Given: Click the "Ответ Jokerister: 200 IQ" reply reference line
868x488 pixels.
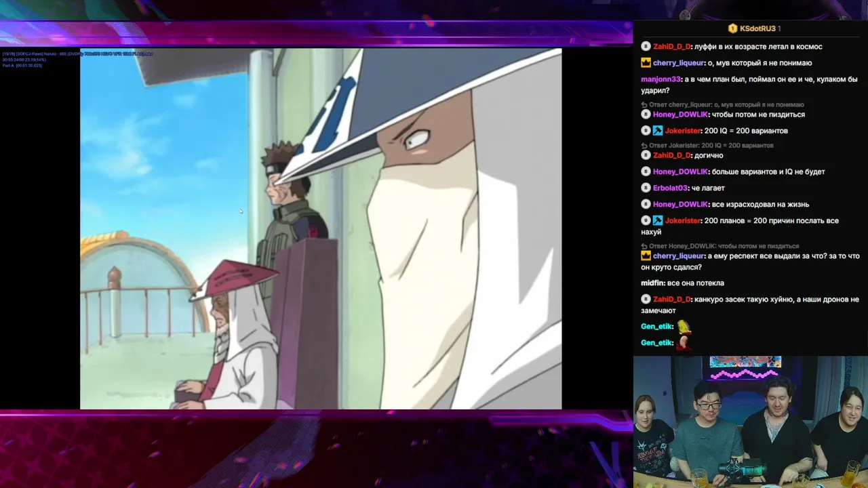Looking at the screenshot, I should pyautogui.click(x=707, y=146).
